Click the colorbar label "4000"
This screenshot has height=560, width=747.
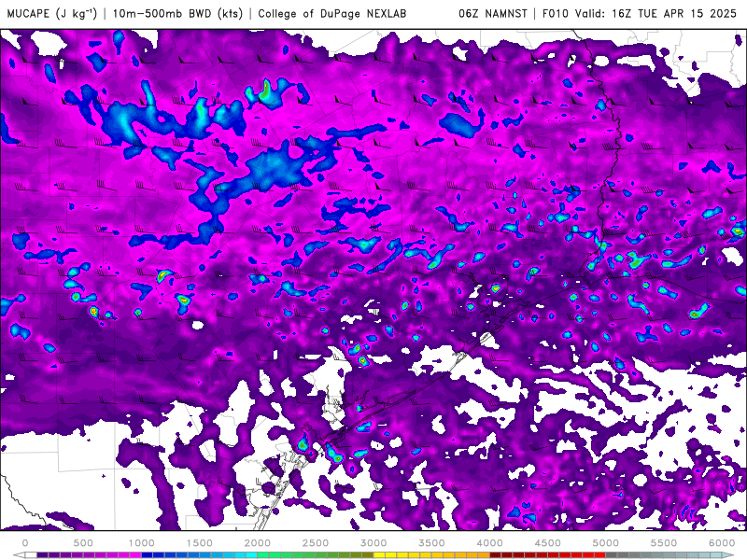(489, 543)
